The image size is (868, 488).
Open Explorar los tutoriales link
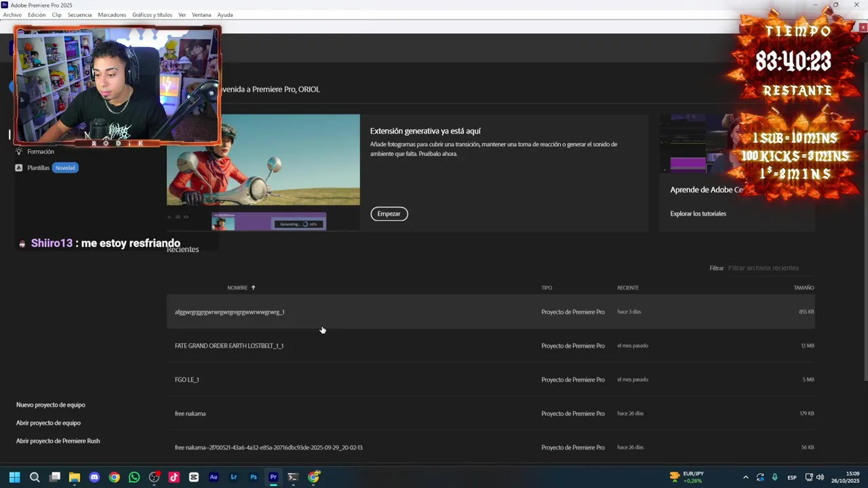coord(698,213)
